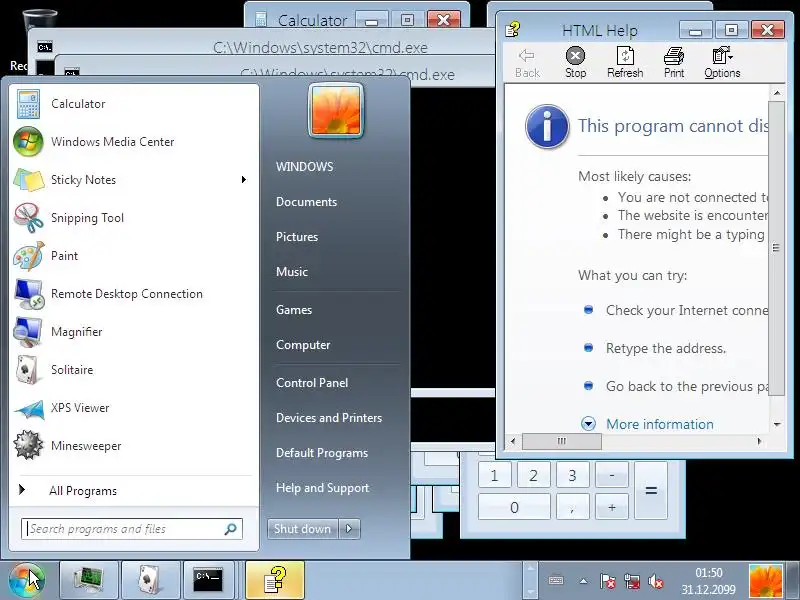The height and width of the screenshot is (600, 800).
Task: Click the taskbar clock showing 01:50
Action: (708, 581)
